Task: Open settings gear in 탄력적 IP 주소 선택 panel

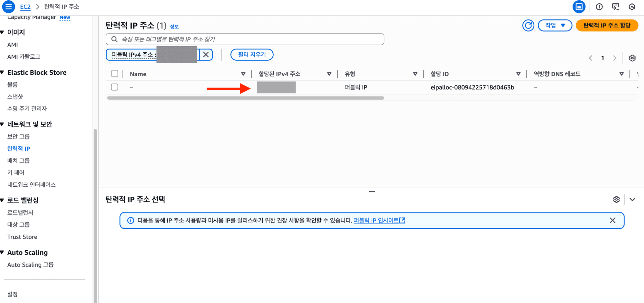Action: point(616,199)
